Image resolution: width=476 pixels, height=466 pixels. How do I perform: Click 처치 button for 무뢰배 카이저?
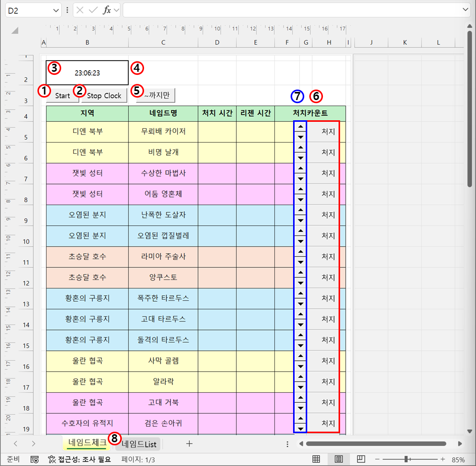tap(323, 131)
